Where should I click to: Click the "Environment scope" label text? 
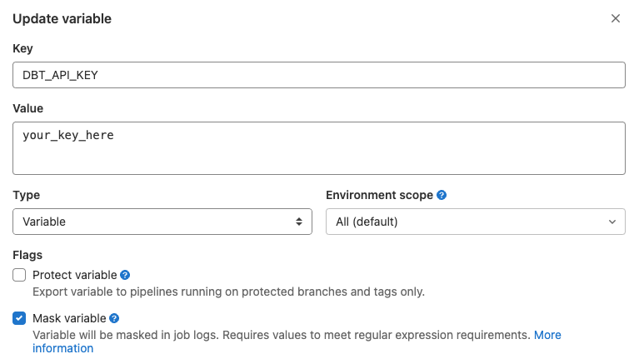379,195
